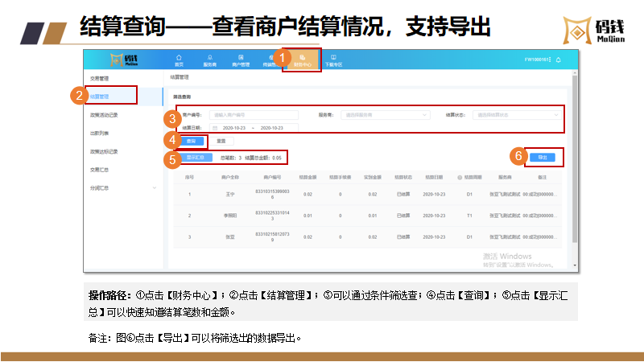
Task: Open the 首页 home icon in top navigation
Action: coord(179,60)
